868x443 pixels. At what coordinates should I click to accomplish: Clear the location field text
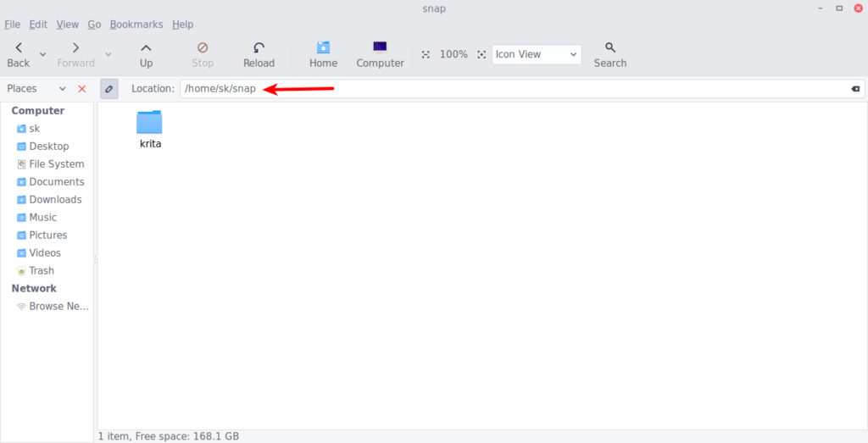coord(855,88)
